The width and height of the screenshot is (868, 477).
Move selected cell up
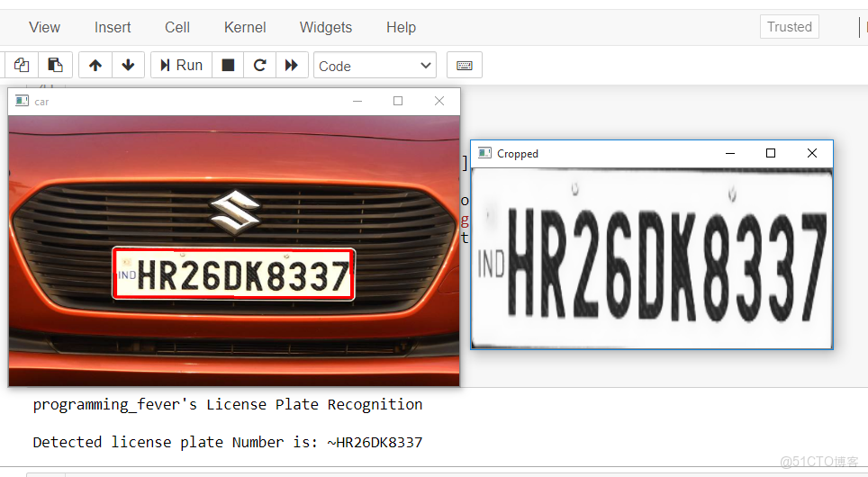tap(95, 66)
